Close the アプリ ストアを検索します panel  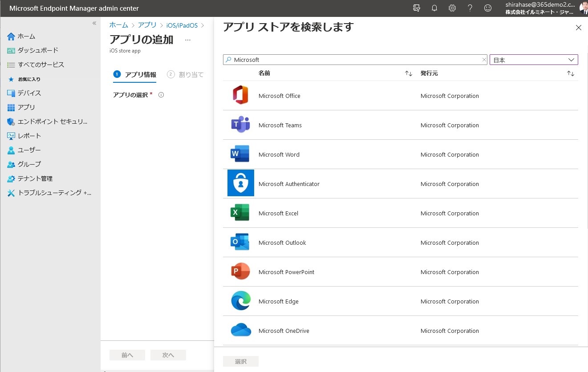[579, 28]
